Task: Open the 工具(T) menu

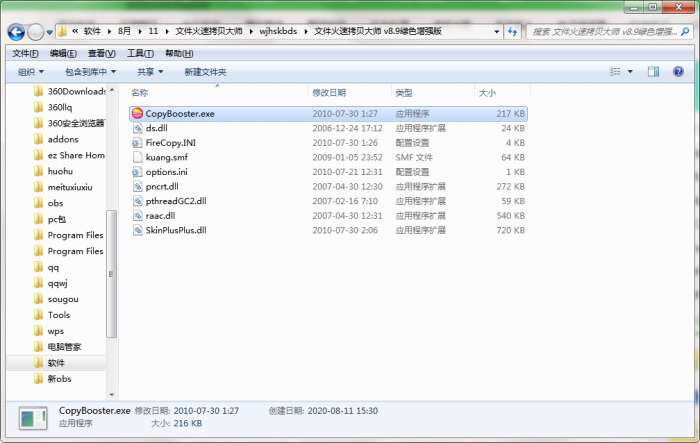Action: (140, 54)
